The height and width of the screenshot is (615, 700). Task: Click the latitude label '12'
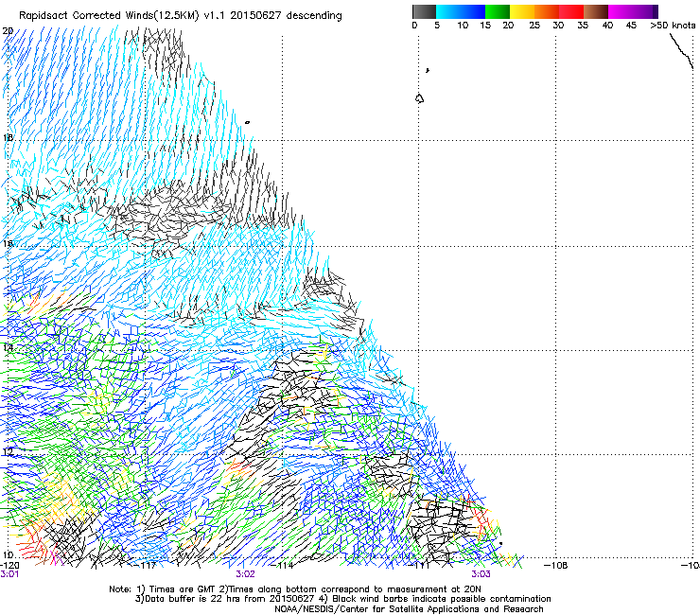click(x=8, y=452)
